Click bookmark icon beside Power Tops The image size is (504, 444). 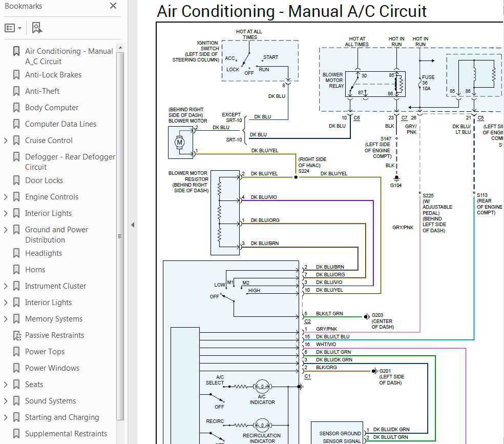point(16,351)
